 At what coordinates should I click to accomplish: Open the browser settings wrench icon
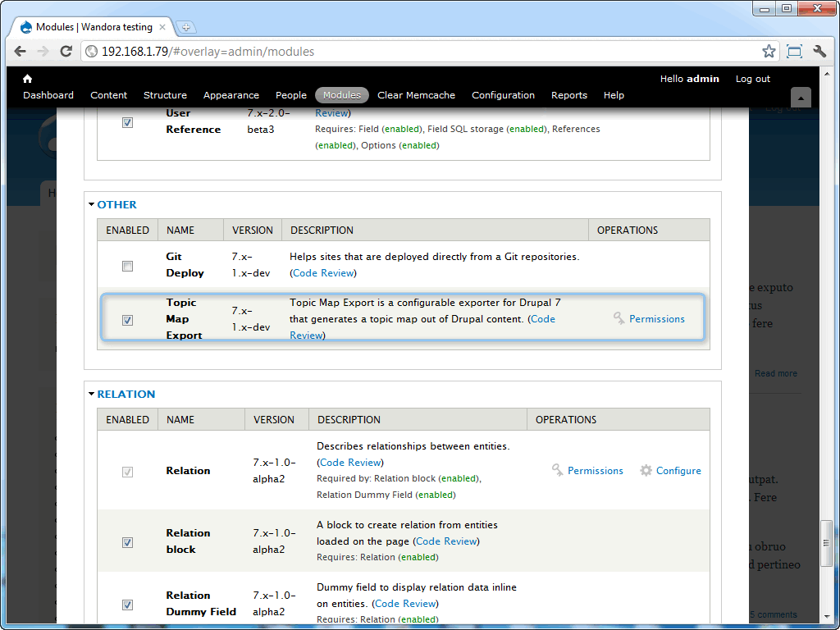(x=819, y=50)
